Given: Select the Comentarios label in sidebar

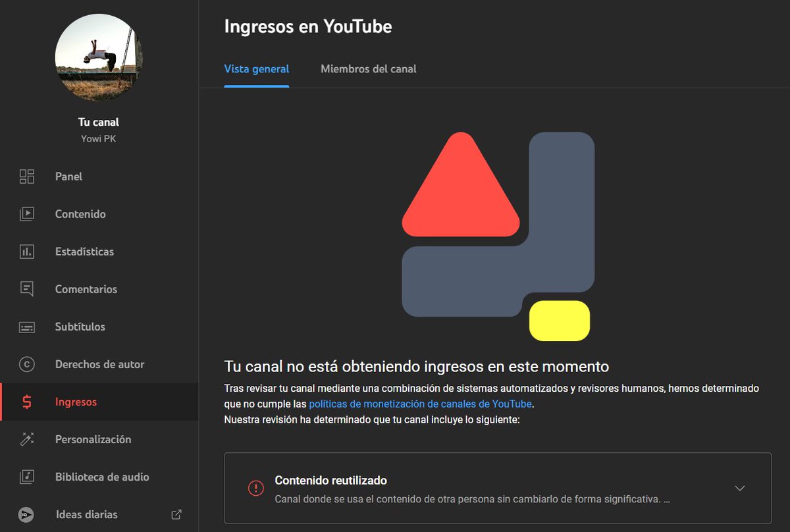Looking at the screenshot, I should (86, 289).
